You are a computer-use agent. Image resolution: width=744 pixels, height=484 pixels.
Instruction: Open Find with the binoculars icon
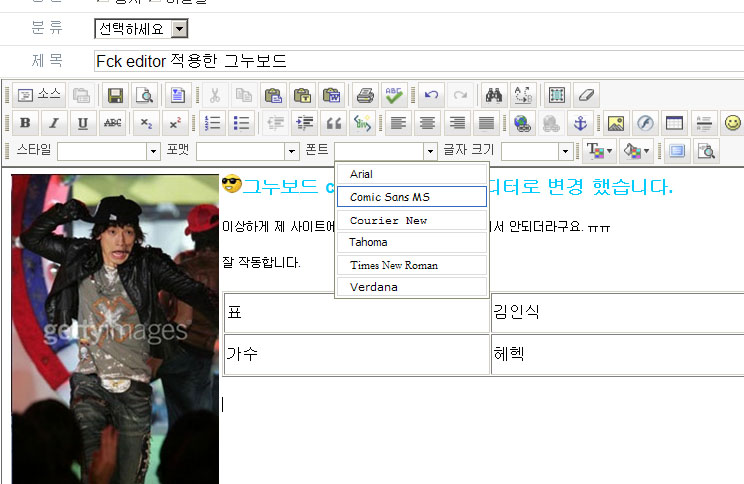493,96
